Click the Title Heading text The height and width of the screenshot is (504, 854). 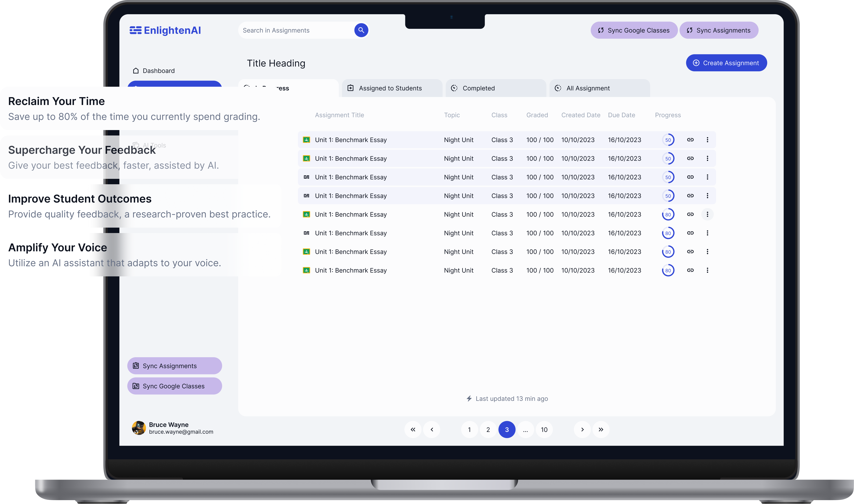(276, 63)
